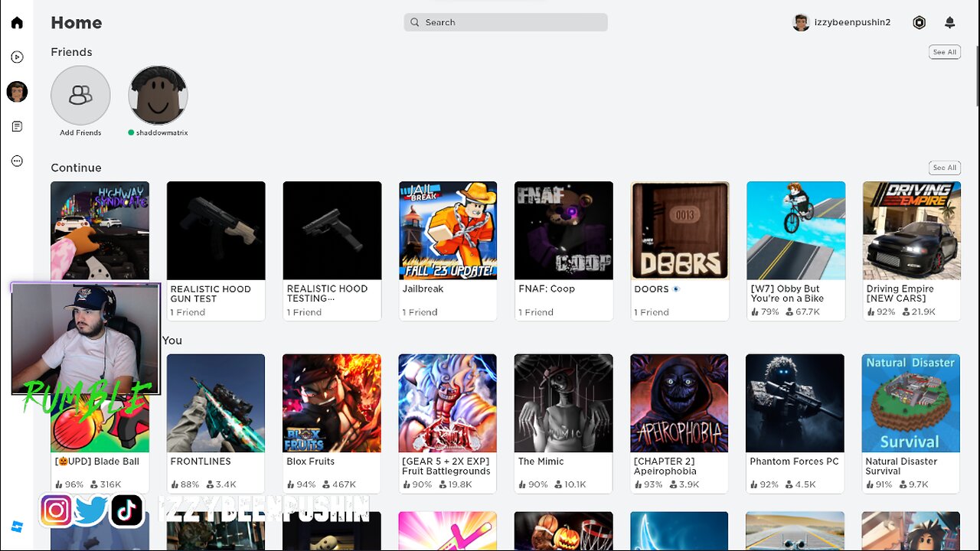The image size is (980, 551).
Task: Click the FNAF: Coop title text
Action: click(547, 289)
